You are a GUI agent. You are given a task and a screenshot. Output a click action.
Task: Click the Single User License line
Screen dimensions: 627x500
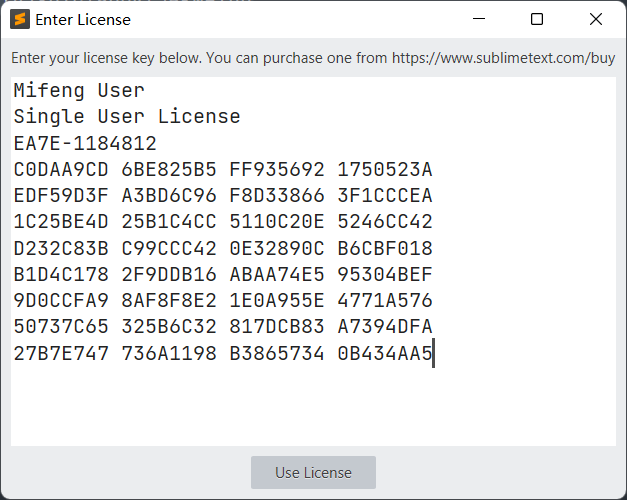127,117
